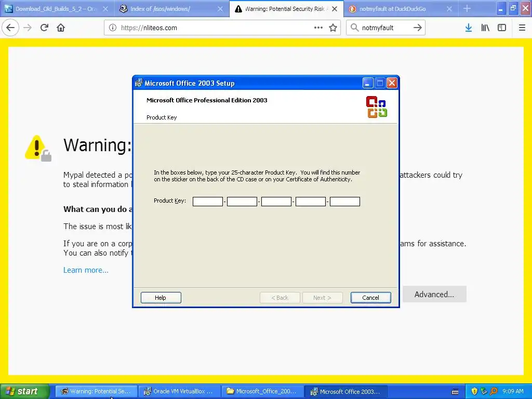Click the search magnifier icon in search bar
This screenshot has width=532, height=399.
click(354, 28)
